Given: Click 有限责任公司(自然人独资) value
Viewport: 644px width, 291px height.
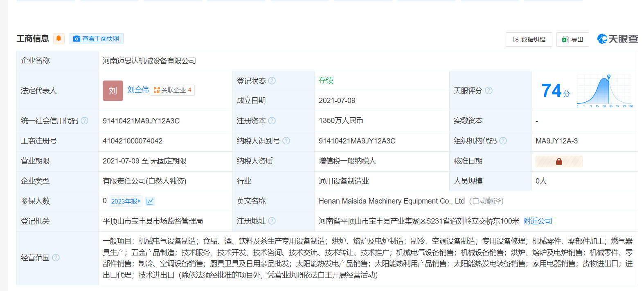Looking at the screenshot, I should click(x=144, y=181).
